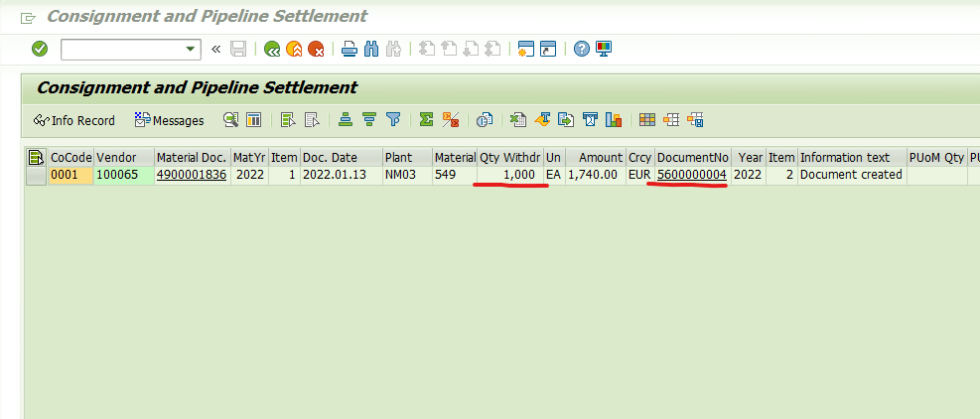
Task: Export list to spreadsheet icon
Action: point(518,120)
